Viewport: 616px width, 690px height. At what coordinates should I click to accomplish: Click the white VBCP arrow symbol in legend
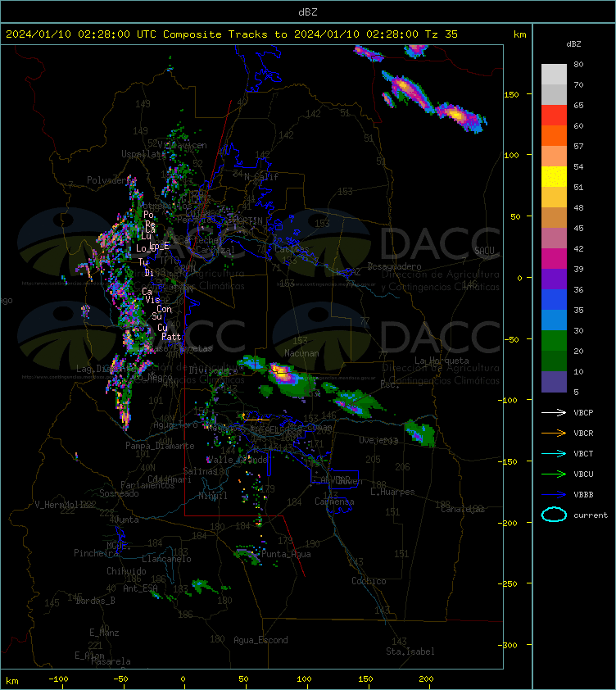pos(554,412)
